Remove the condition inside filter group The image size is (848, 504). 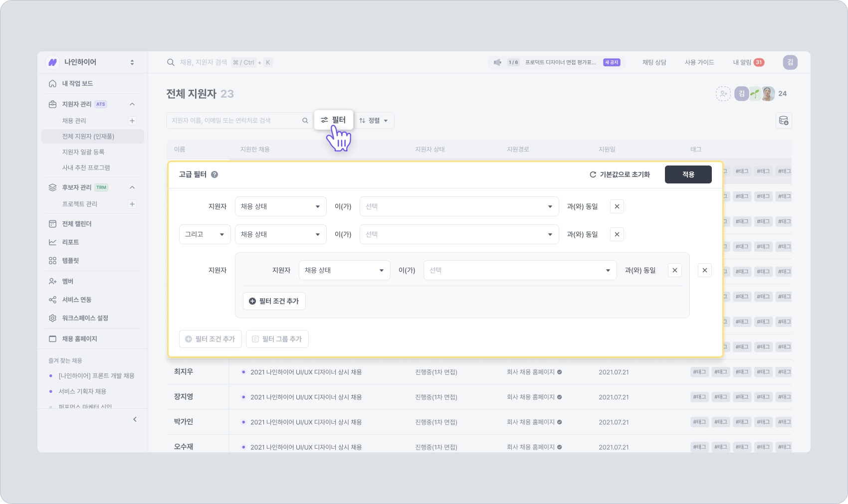(x=675, y=270)
